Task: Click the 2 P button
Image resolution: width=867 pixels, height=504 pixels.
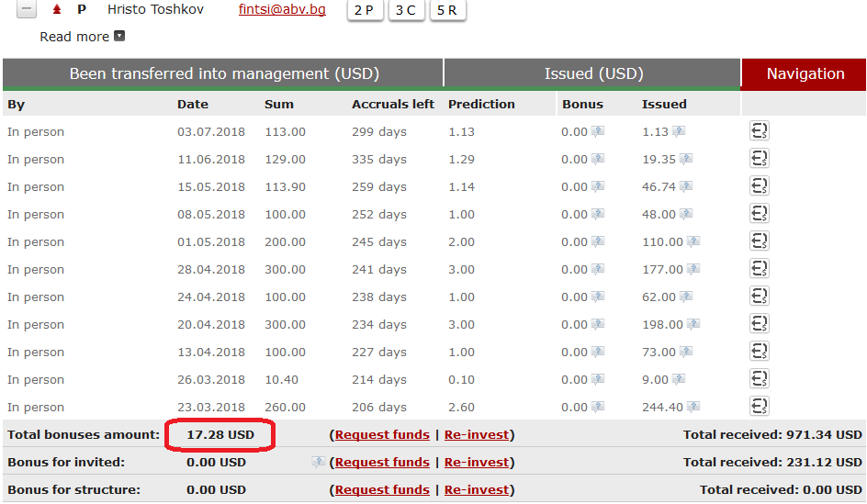Action: (x=365, y=10)
